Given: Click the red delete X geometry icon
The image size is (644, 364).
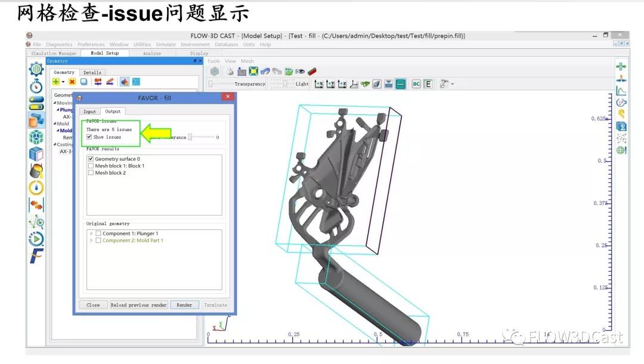Looking at the screenshot, I should tap(72, 82).
